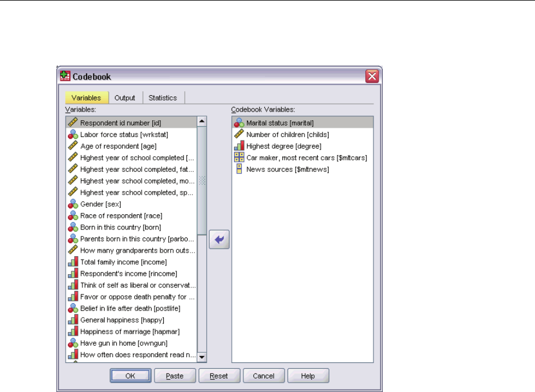Viewport: 535px width, 392px height.
Task: Click the scale icon beside Respondent id number
Action: 73,123
